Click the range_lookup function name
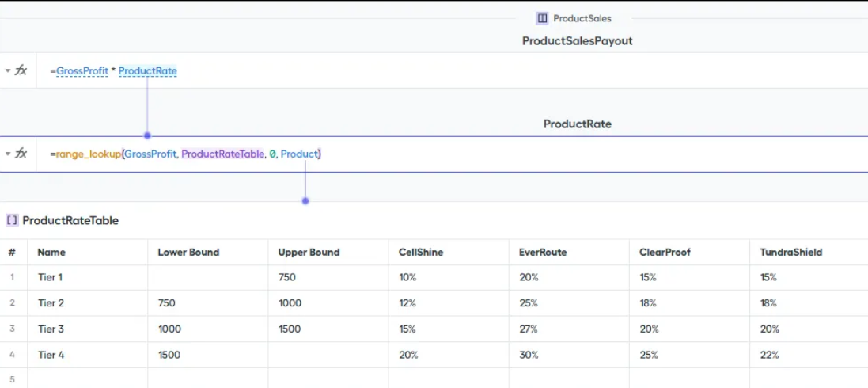The width and height of the screenshot is (868, 388). point(89,154)
